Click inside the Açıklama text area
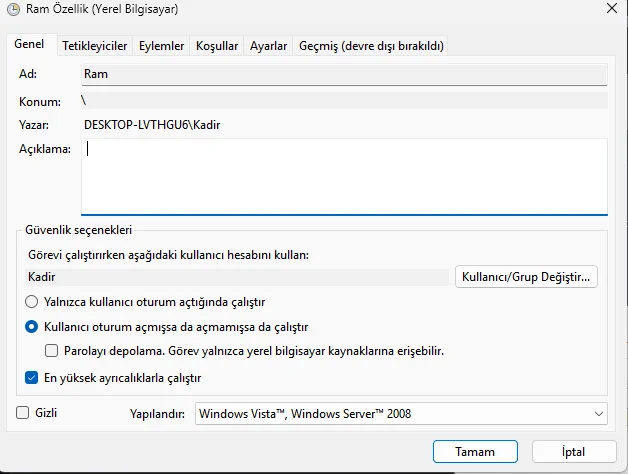 coord(344,177)
